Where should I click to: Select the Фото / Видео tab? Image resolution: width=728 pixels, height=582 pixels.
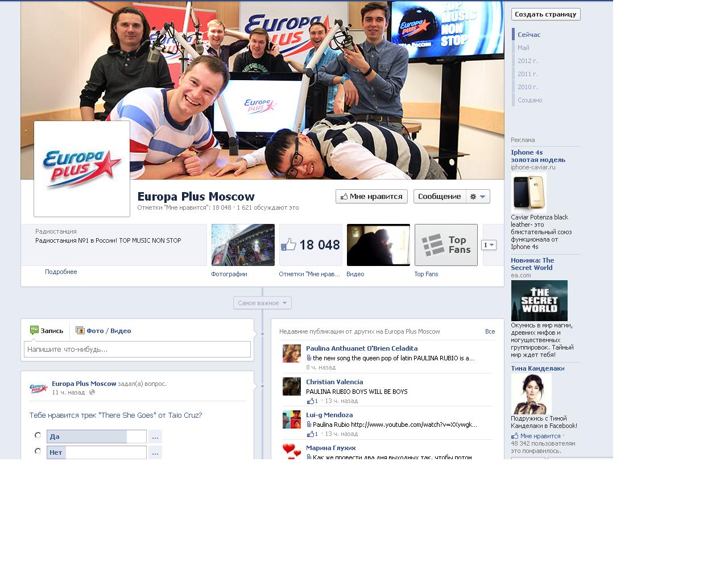pyautogui.click(x=104, y=331)
